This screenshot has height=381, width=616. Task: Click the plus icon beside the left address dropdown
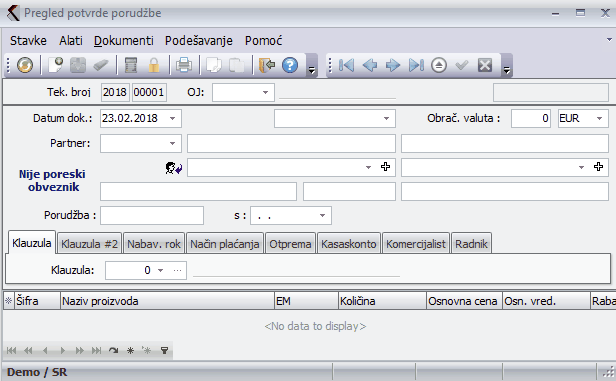pos(385,167)
